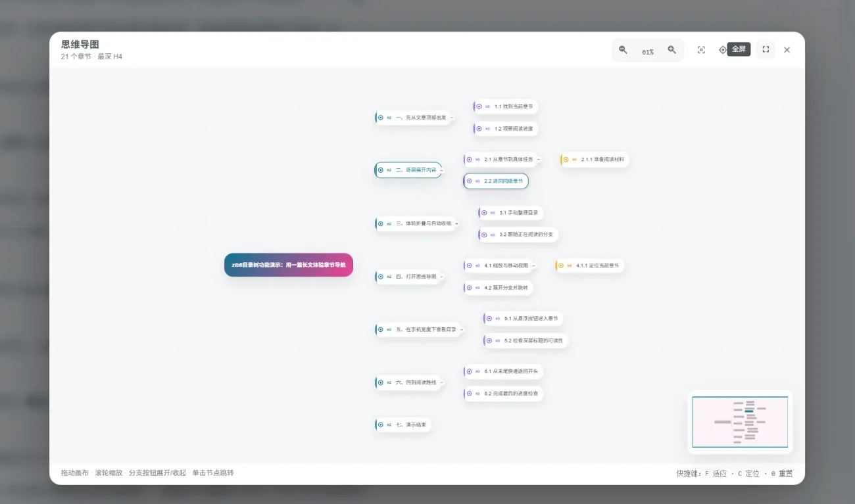Click the 21 个章节 · 最深 H4 subtitle

tap(91, 57)
